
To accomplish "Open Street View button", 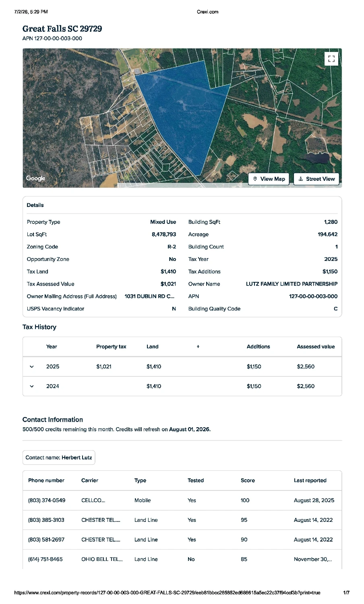I will point(316,179).
